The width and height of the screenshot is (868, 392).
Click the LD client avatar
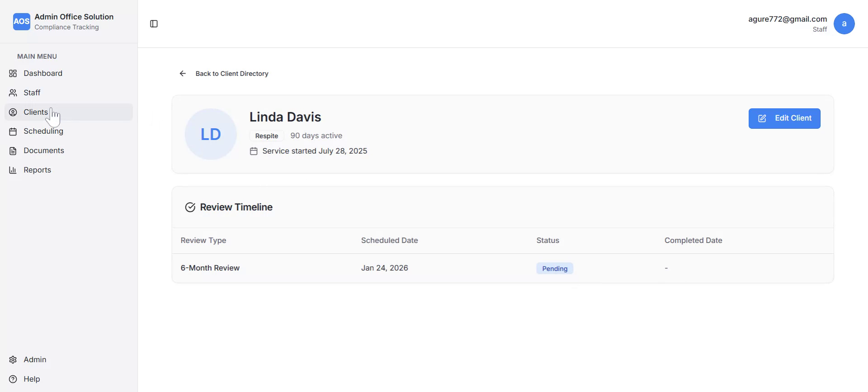[x=211, y=134]
